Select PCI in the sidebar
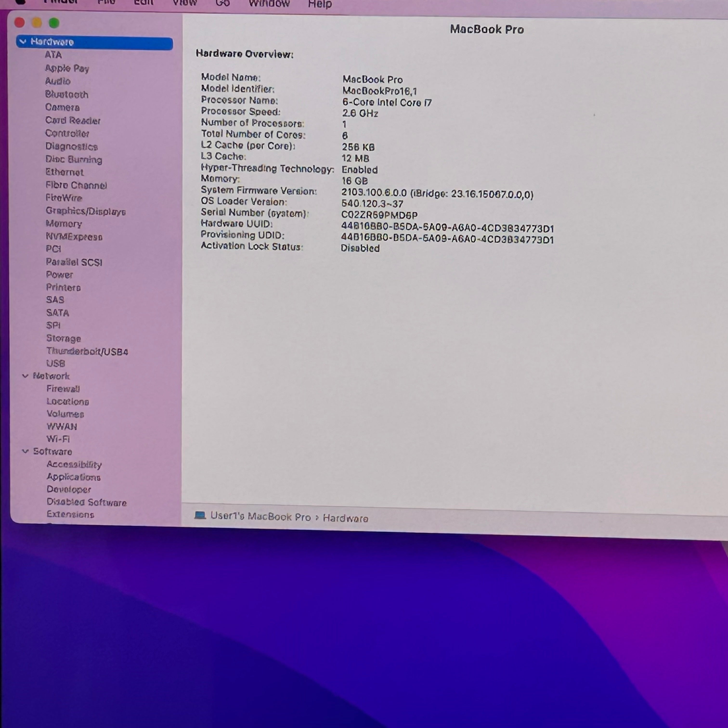 coord(53,249)
